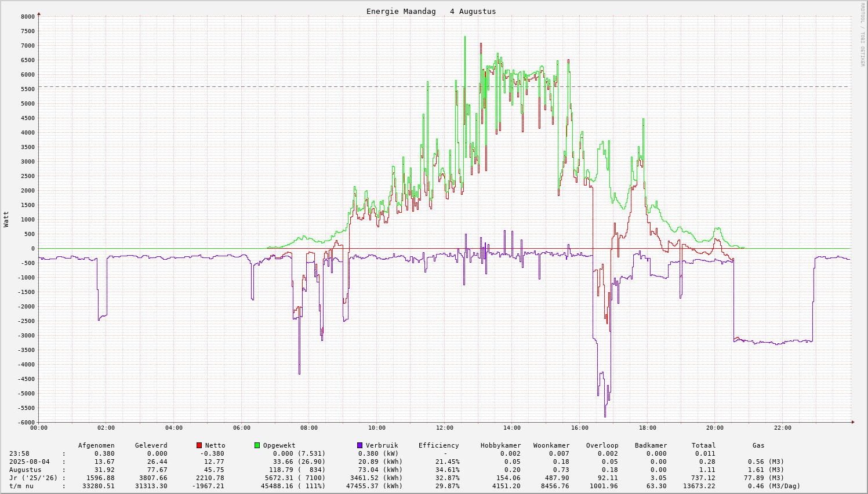Click the 20:00 time axis label
This screenshot has width=868, height=494.
(x=715, y=428)
